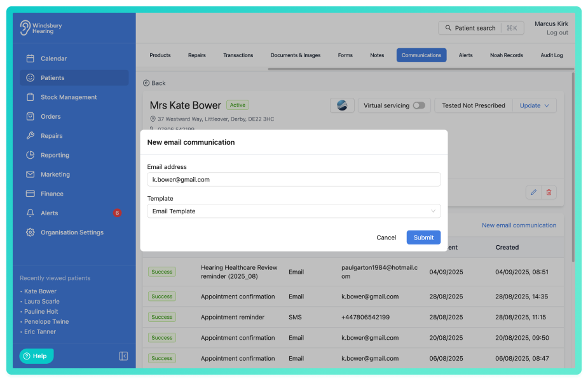588x381 pixels.
Task: Submit the new email communication
Action: tap(423, 237)
